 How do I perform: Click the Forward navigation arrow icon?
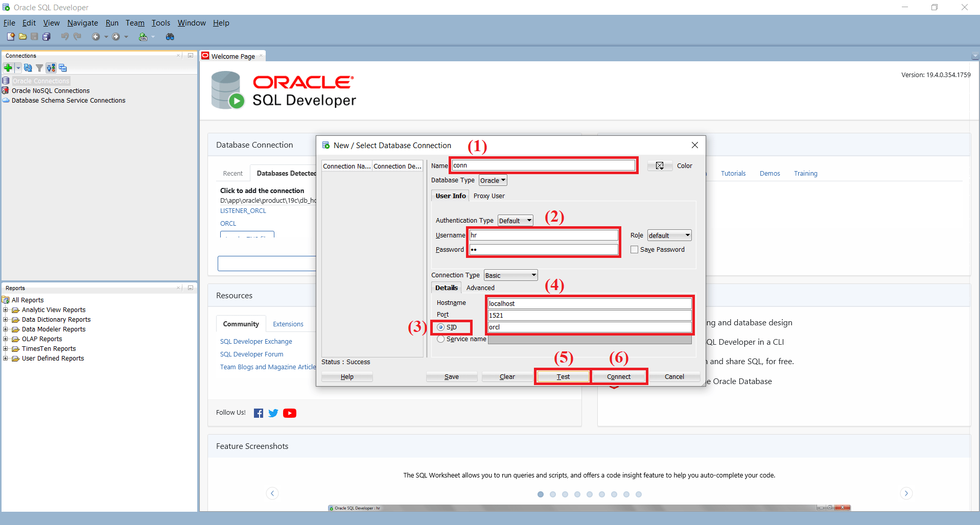pos(116,37)
